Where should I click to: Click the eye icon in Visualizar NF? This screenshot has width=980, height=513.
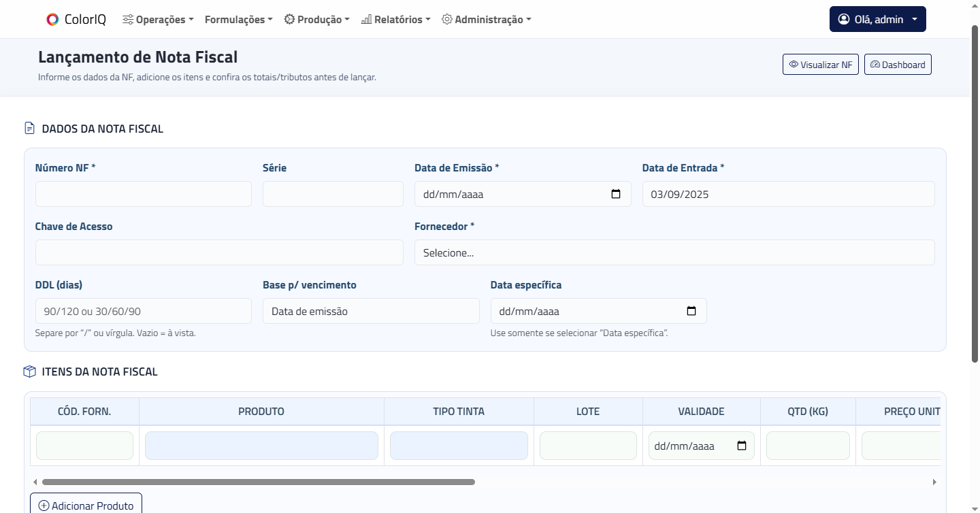(x=794, y=65)
